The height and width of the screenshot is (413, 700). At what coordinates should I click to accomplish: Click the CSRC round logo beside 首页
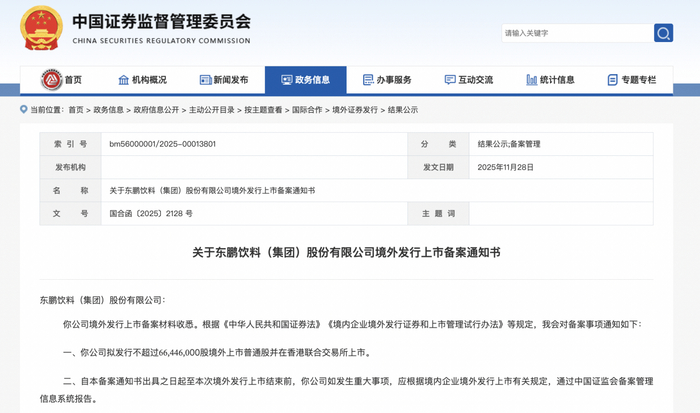click(x=52, y=80)
